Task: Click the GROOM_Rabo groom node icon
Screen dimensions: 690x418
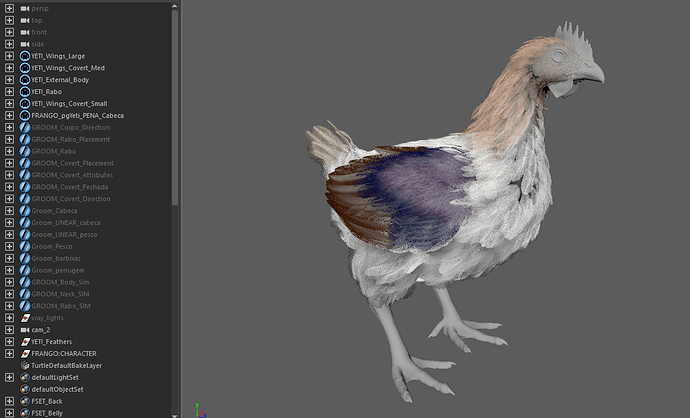Action: coord(24,151)
